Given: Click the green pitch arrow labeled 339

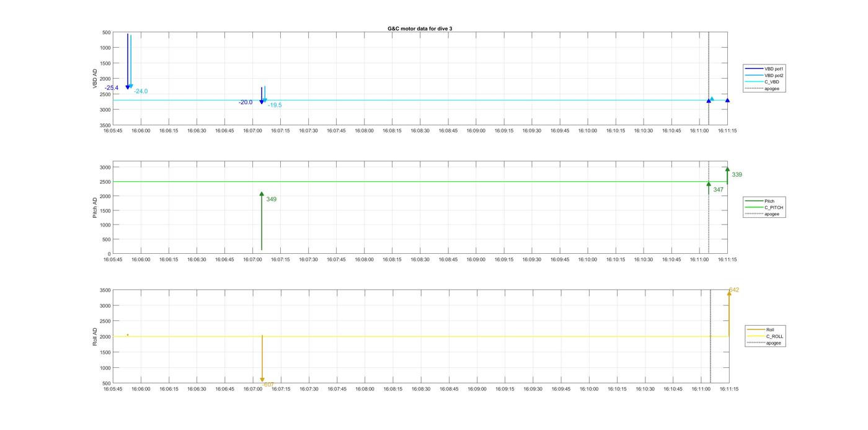Looking at the screenshot, I should [727, 176].
